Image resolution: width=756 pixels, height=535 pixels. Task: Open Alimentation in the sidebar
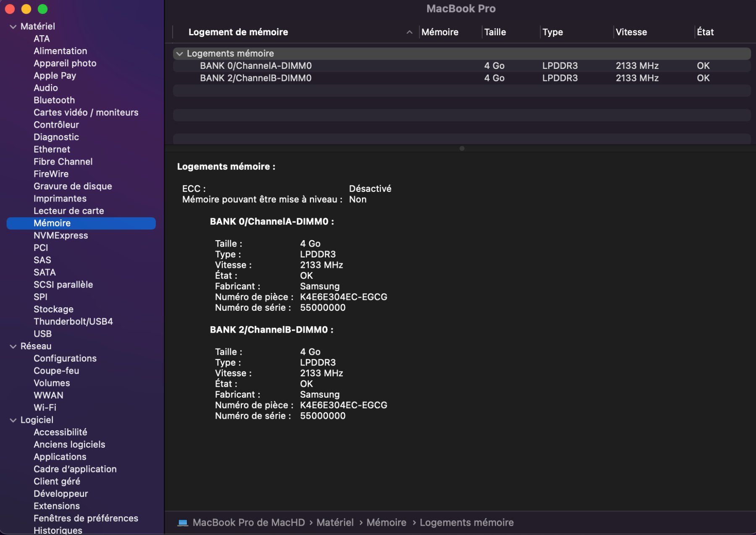(60, 51)
